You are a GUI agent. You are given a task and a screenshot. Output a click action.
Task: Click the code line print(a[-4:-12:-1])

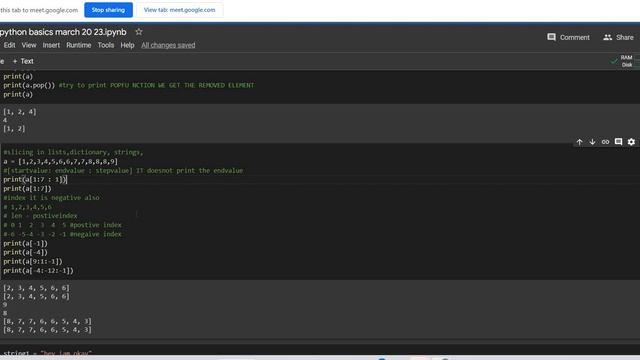point(38,271)
